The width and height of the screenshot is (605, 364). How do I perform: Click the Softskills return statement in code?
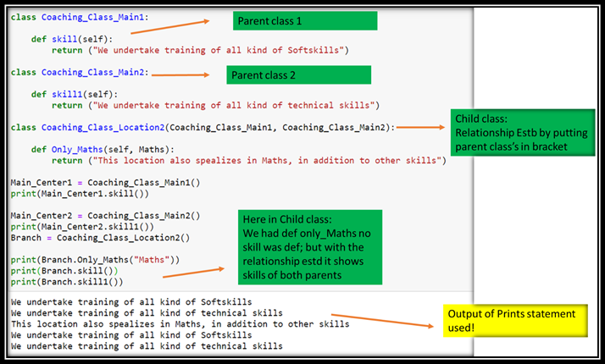200,51
